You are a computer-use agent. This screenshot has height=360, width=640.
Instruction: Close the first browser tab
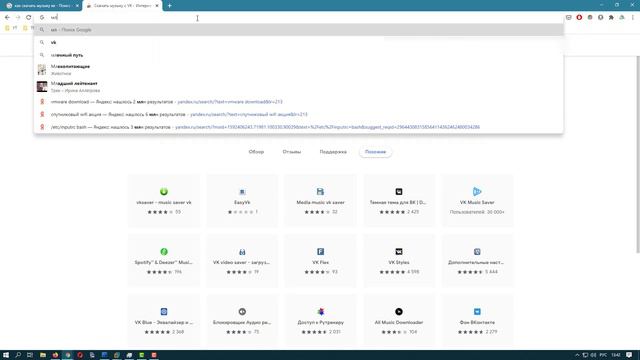(x=77, y=6)
